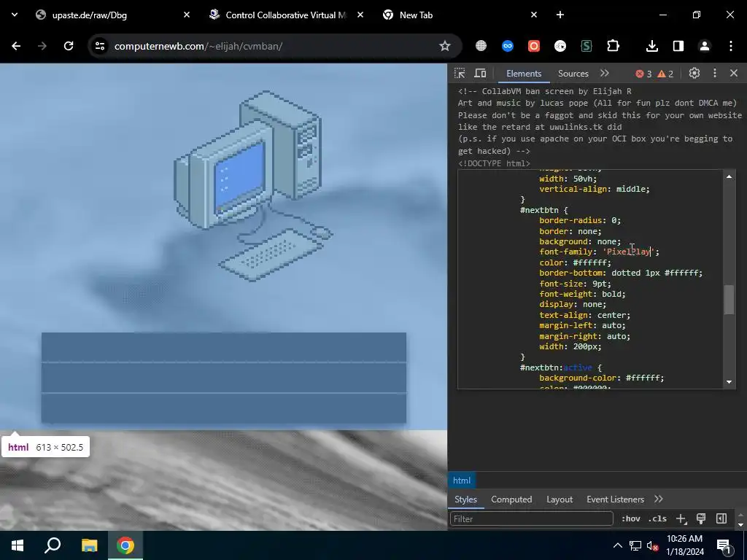Click the style editor scrollbar thumb
This screenshot has width=747, height=560.
(x=729, y=300)
